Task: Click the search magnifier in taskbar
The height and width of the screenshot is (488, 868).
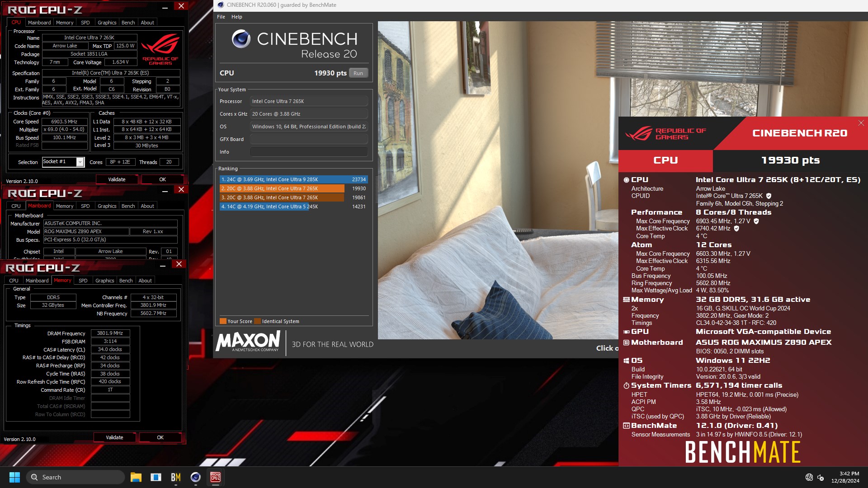Action: (34, 477)
